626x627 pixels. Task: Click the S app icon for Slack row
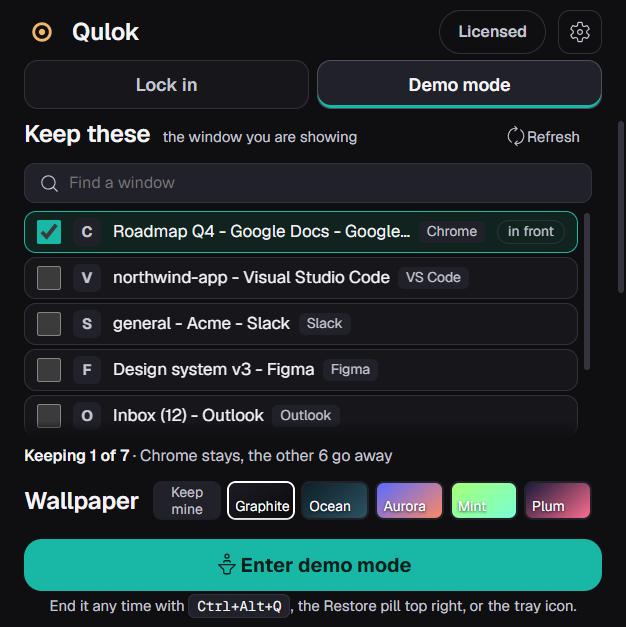pos(87,324)
